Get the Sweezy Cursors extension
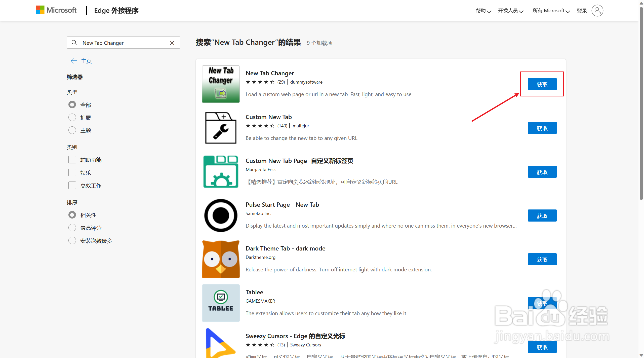The image size is (644, 358). (542, 347)
